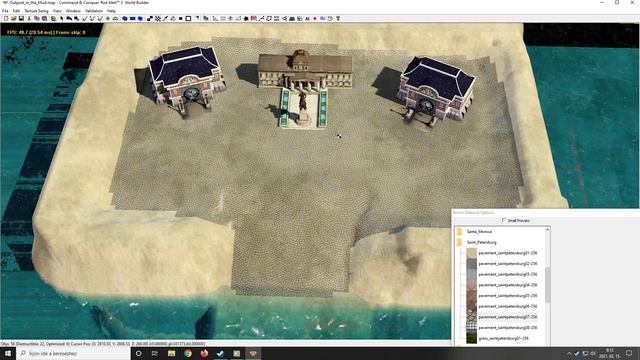The width and height of the screenshot is (640, 360).
Task: Open the Window menu
Action: click(x=73, y=11)
